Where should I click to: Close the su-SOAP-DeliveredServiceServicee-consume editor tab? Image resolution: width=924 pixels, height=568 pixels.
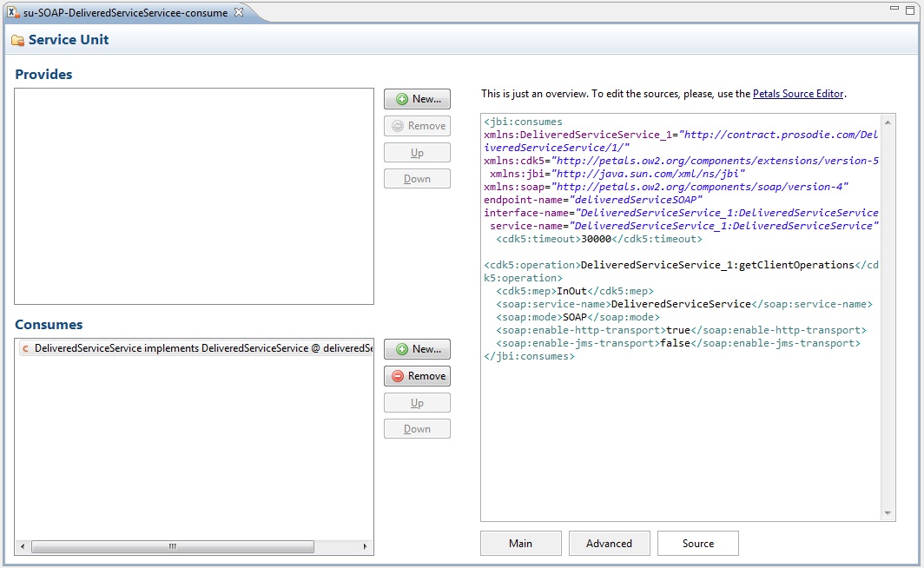[x=239, y=12]
